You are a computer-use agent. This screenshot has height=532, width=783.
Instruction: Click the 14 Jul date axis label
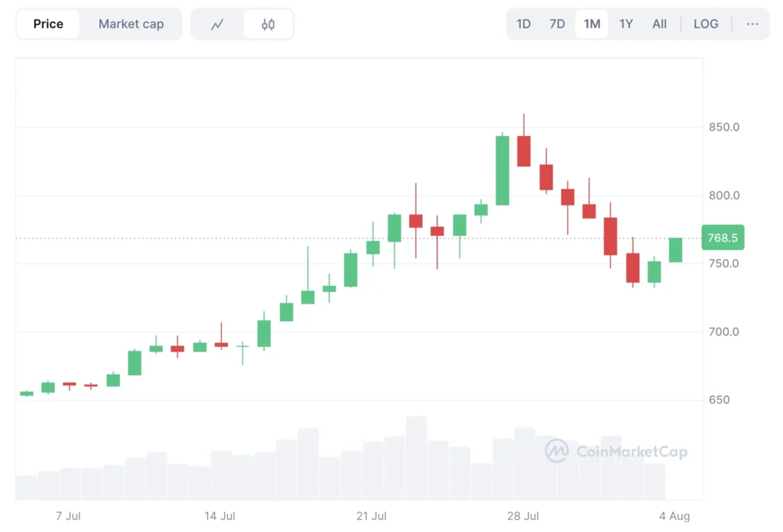[220, 516]
